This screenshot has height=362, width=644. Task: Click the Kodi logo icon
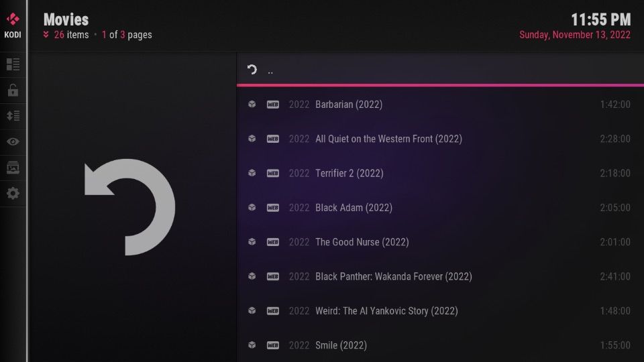pos(13,19)
